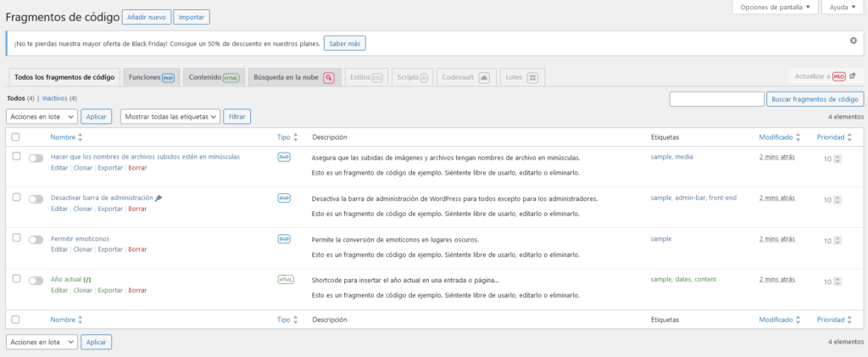The width and height of the screenshot is (868, 357).
Task: Edit the Permitir emoticonos snippet
Action: pos(59,249)
